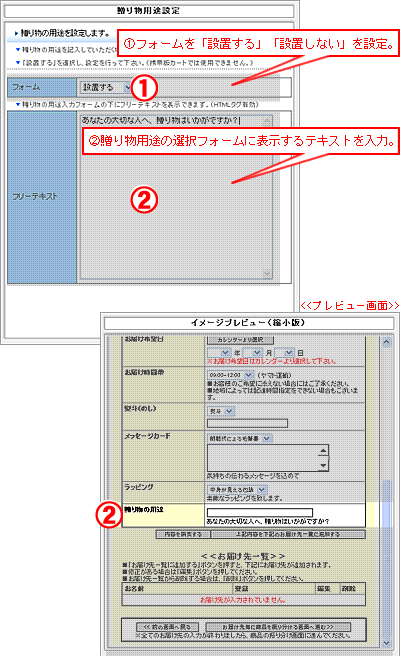Click お届け先毎に商品を振り分ける画面へ進む >> button
The height and width of the screenshot is (656, 400).
[277, 627]
